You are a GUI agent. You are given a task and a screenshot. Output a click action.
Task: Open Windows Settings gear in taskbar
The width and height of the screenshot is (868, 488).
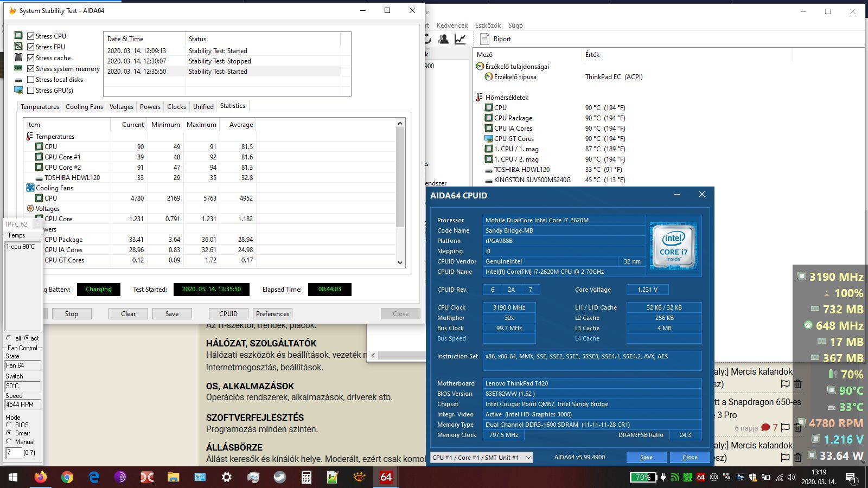(226, 477)
